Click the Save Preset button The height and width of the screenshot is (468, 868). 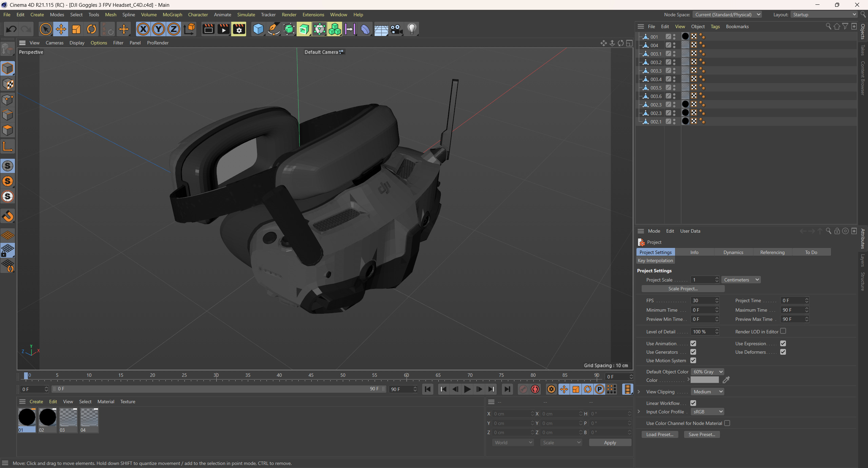tap(702, 434)
